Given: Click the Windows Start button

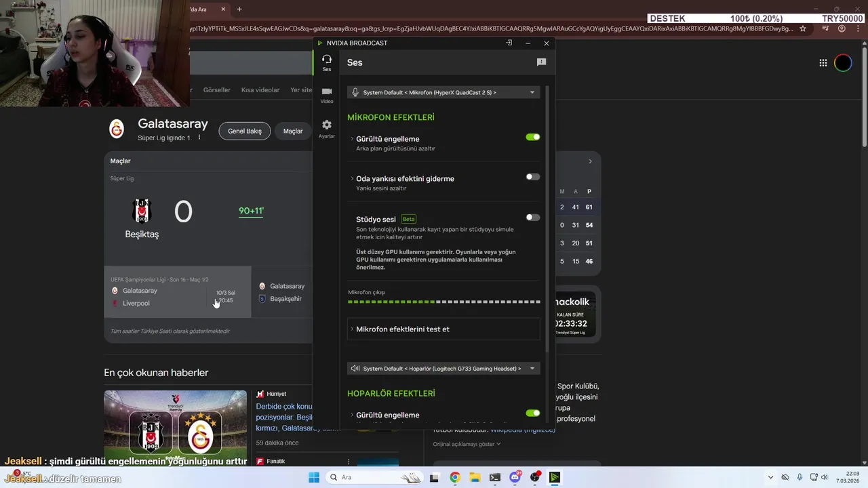Looking at the screenshot, I should click(x=314, y=477).
